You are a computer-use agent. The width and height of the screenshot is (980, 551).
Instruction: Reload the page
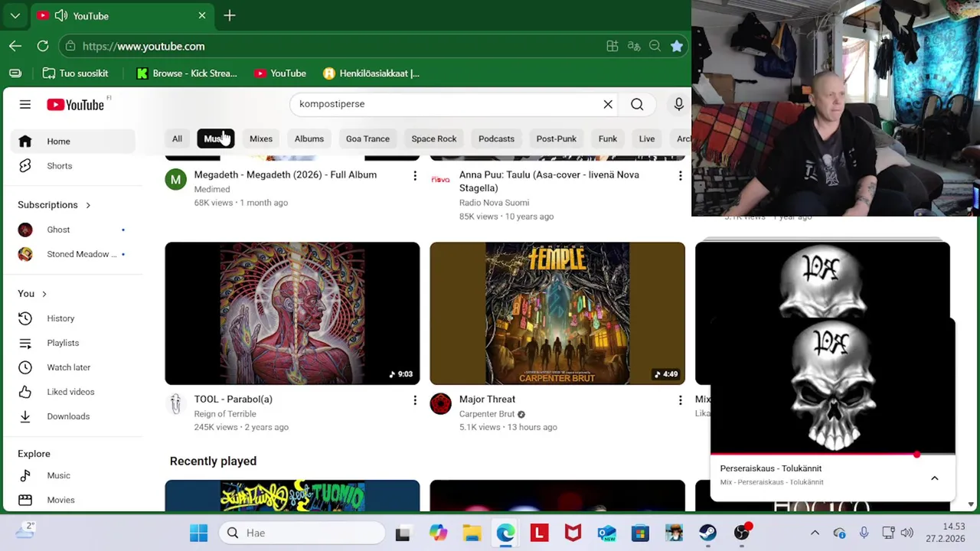pos(43,46)
